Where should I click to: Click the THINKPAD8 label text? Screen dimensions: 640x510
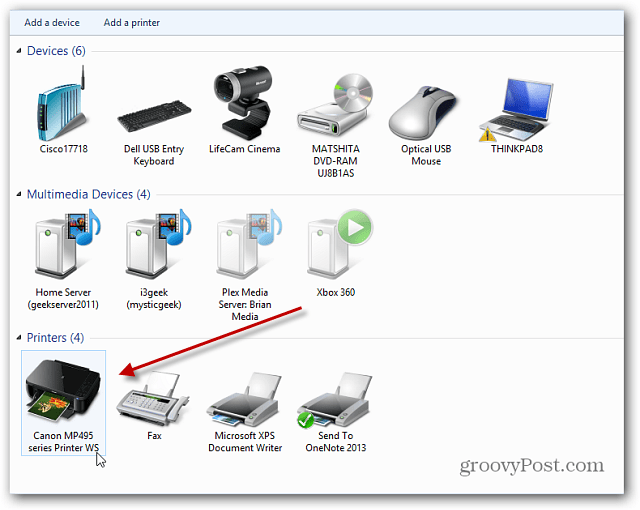(x=517, y=149)
